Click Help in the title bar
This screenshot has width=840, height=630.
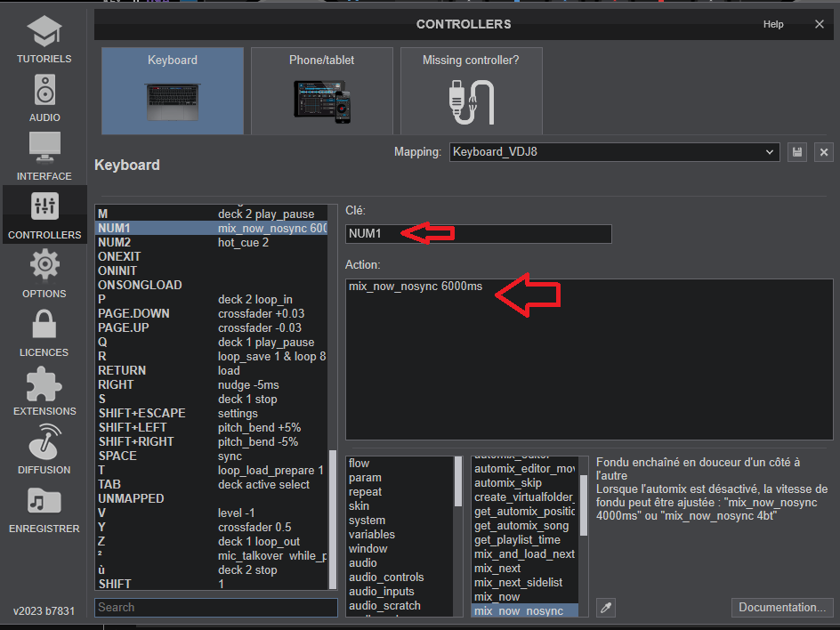click(773, 24)
